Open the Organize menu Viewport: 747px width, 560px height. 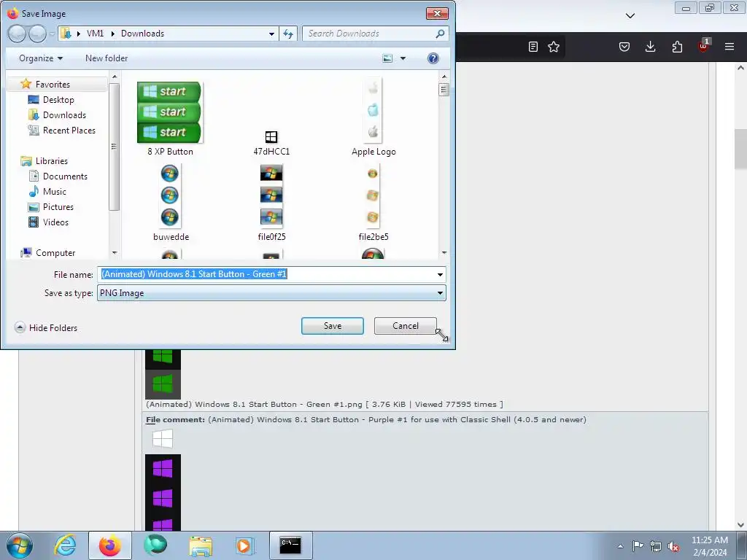(x=41, y=58)
